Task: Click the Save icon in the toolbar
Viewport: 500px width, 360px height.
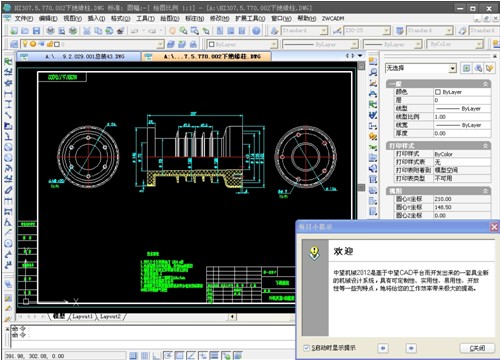Action: (36, 31)
